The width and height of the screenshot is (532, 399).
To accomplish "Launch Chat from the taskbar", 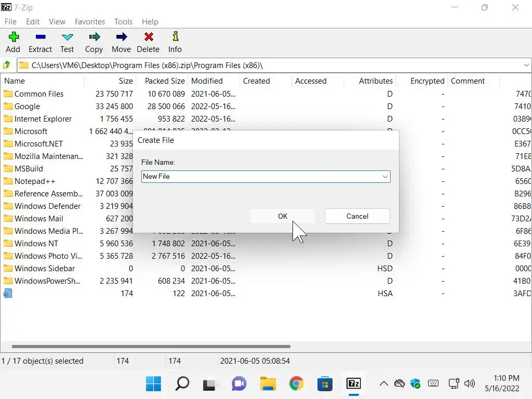I will pos(239,384).
